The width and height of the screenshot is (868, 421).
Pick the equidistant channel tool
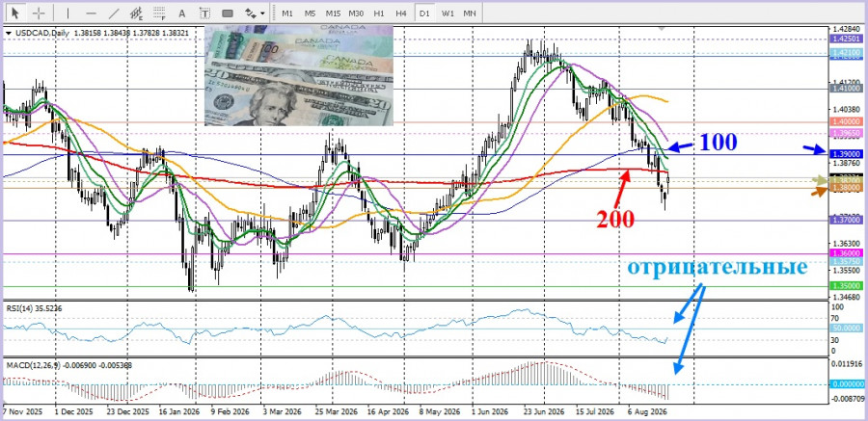137,13
